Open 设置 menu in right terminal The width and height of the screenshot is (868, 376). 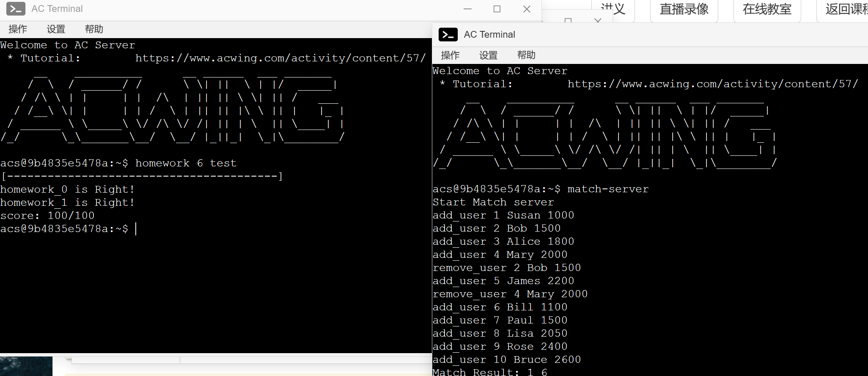point(488,55)
